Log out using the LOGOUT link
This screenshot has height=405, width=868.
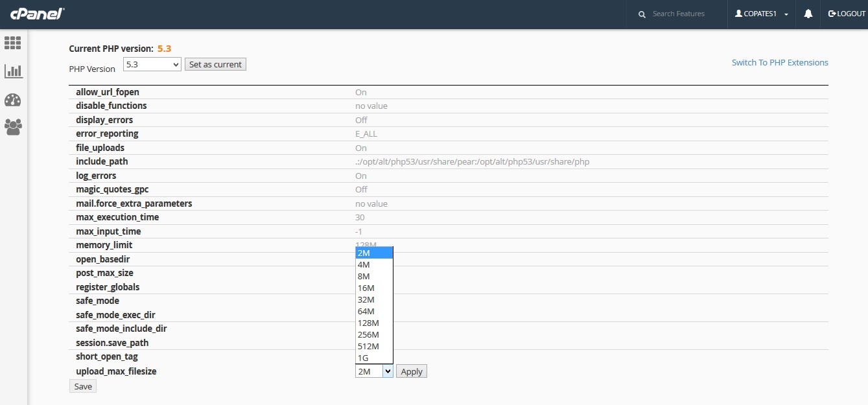coord(847,14)
